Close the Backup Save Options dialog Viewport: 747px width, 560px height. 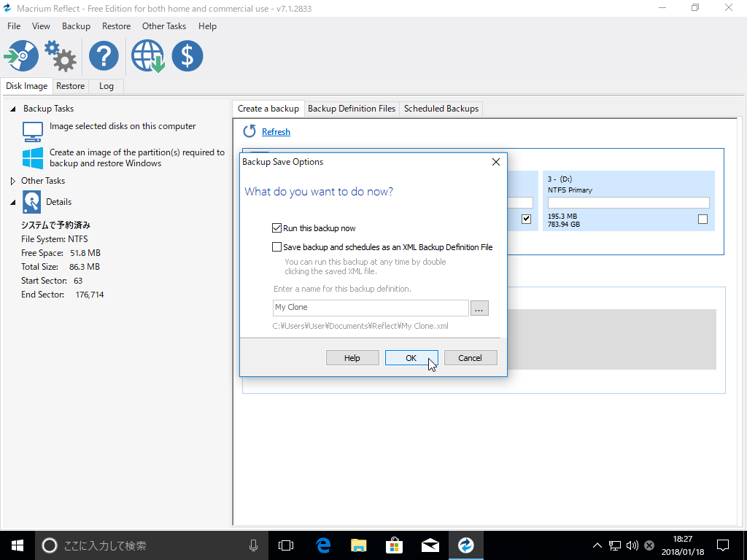pos(496,162)
